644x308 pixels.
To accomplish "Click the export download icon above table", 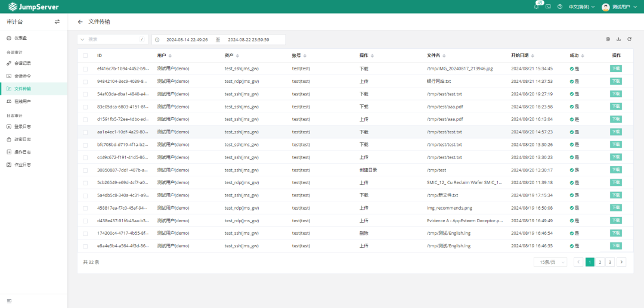I will pos(618,39).
